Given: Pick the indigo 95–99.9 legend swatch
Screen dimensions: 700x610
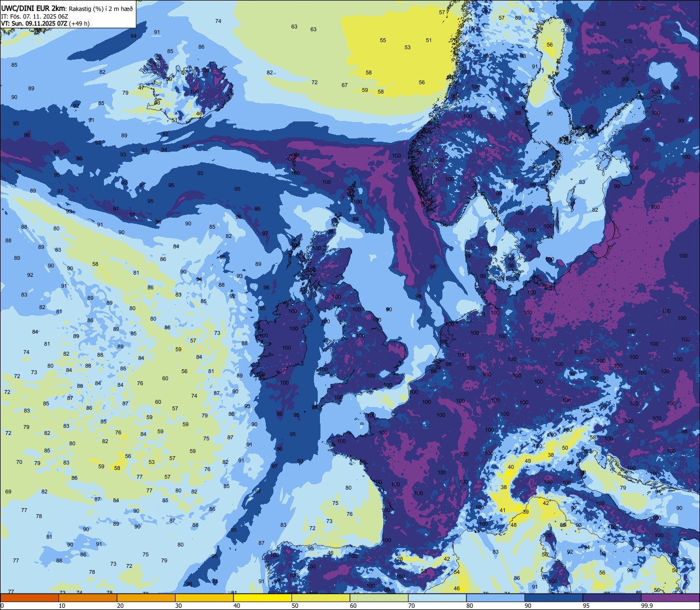Looking at the screenshot, I should (x=612, y=598).
